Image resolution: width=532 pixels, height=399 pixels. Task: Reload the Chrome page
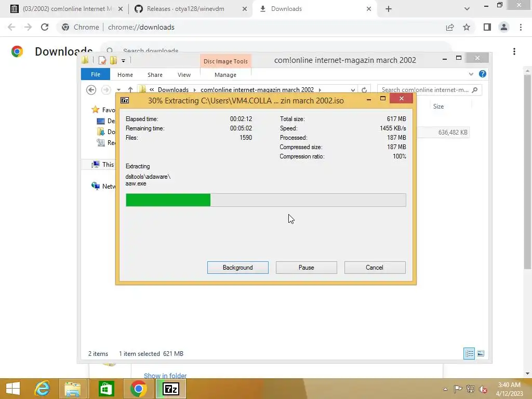coord(45,27)
